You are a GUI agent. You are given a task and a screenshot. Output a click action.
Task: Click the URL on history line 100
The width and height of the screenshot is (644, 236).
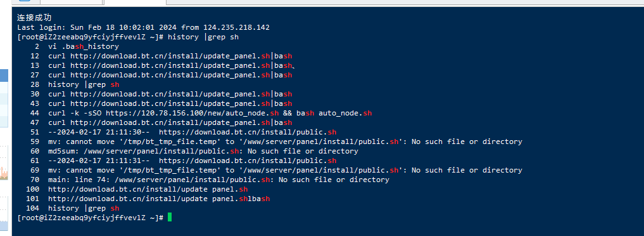pyautogui.click(x=148, y=189)
